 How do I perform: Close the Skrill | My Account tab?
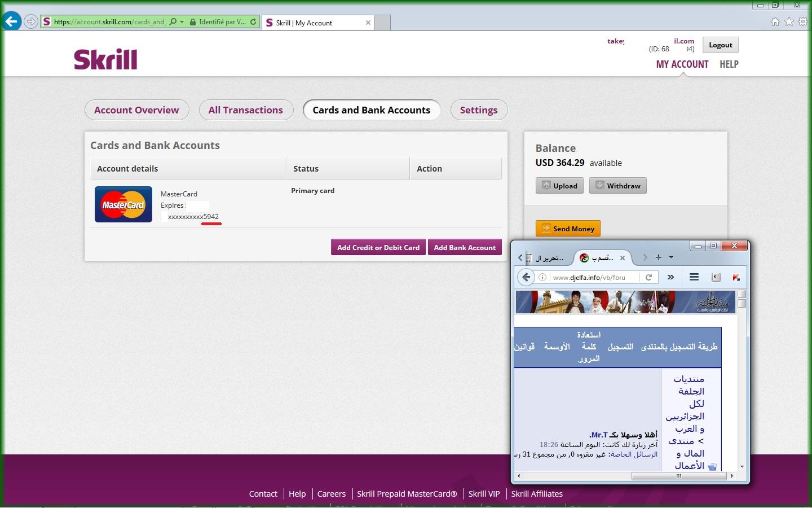[x=368, y=23]
